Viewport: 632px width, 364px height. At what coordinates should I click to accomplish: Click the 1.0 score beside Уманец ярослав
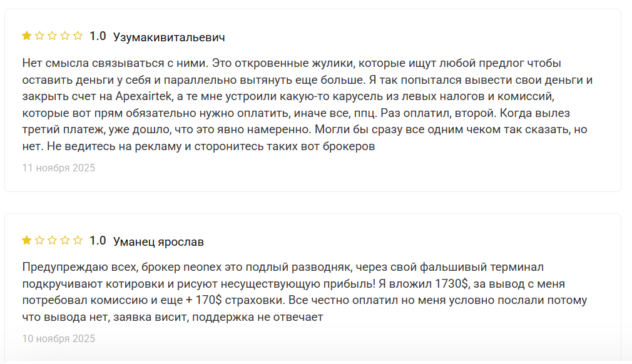pos(98,241)
